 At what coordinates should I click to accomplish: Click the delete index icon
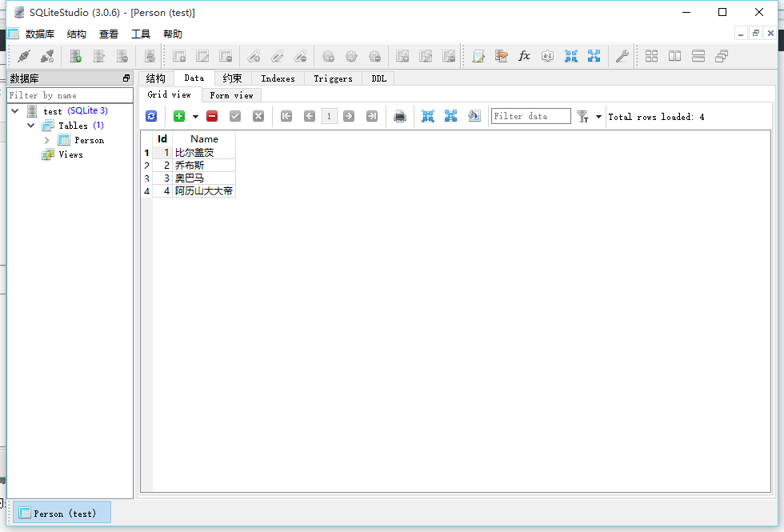pyautogui.click(x=301, y=56)
